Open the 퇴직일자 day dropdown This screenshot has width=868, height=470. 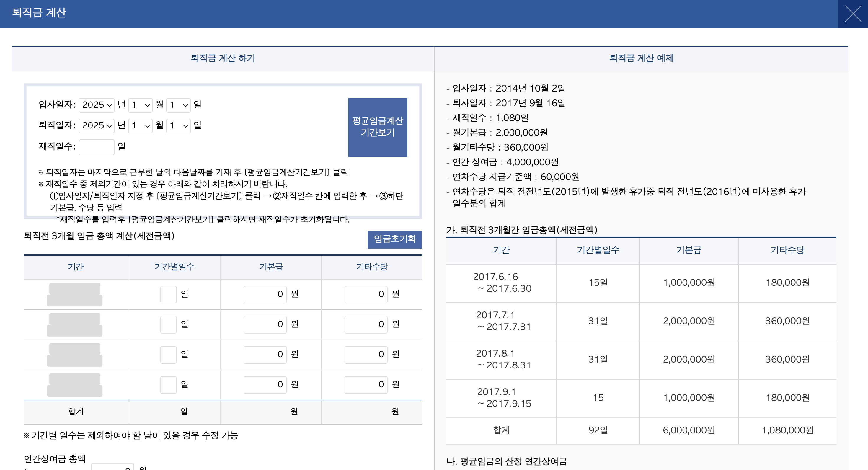pyautogui.click(x=178, y=126)
